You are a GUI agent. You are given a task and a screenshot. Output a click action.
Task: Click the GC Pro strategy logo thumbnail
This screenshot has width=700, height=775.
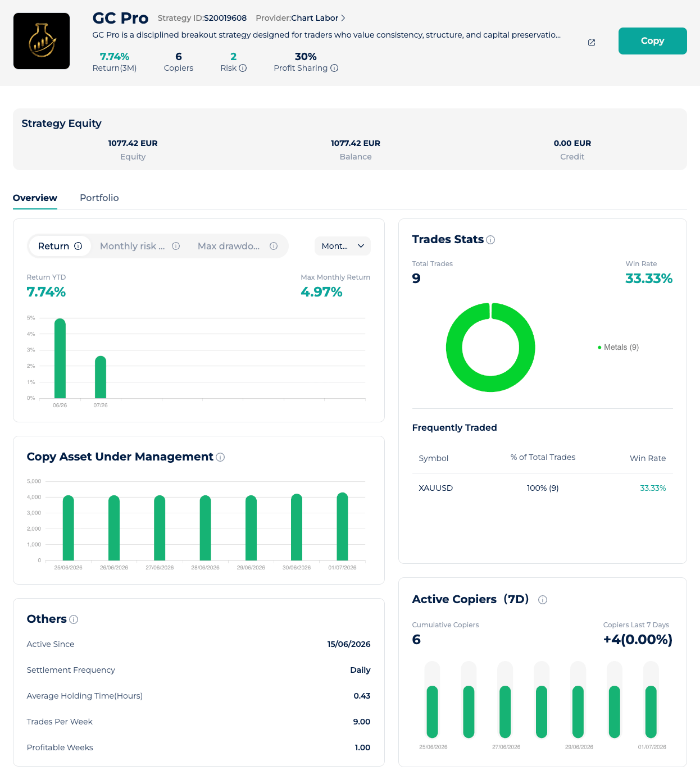pos(42,41)
